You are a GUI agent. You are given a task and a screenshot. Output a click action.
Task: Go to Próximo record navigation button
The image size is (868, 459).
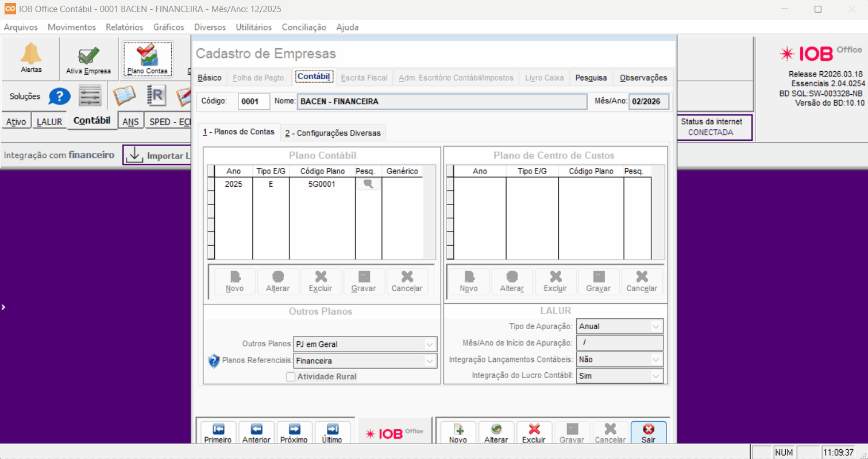point(295,433)
